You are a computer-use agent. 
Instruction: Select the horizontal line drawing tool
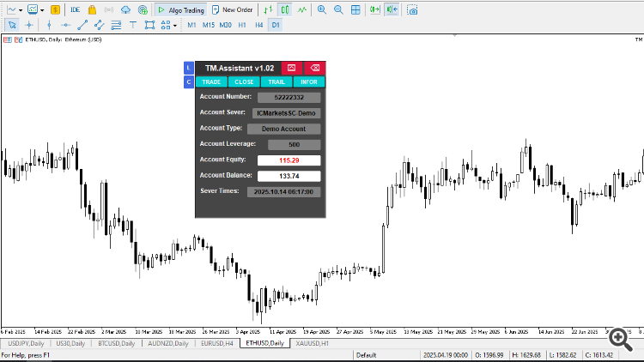point(66,25)
